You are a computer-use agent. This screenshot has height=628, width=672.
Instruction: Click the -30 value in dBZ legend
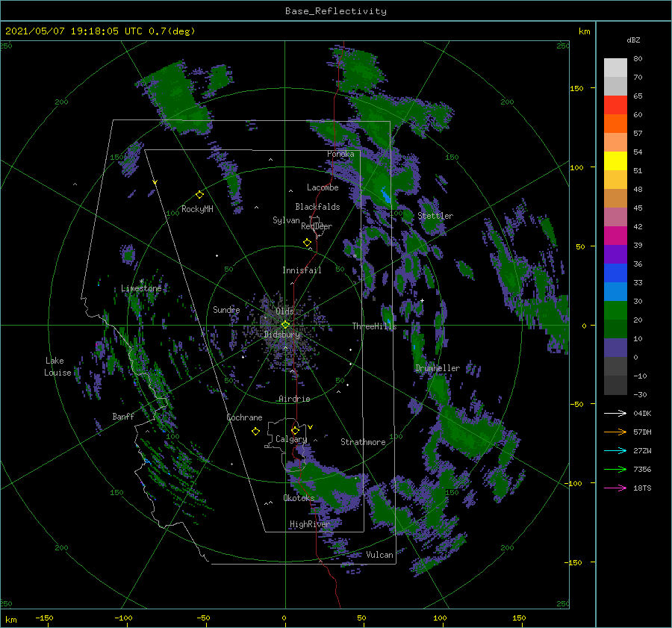(640, 394)
